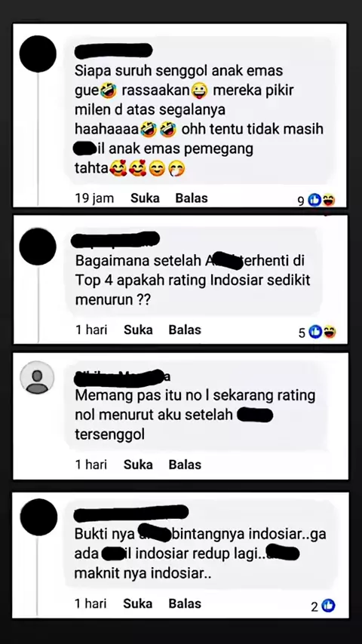View the 9 reactions count on the first comment
The height and width of the screenshot is (644, 362).
point(301,201)
